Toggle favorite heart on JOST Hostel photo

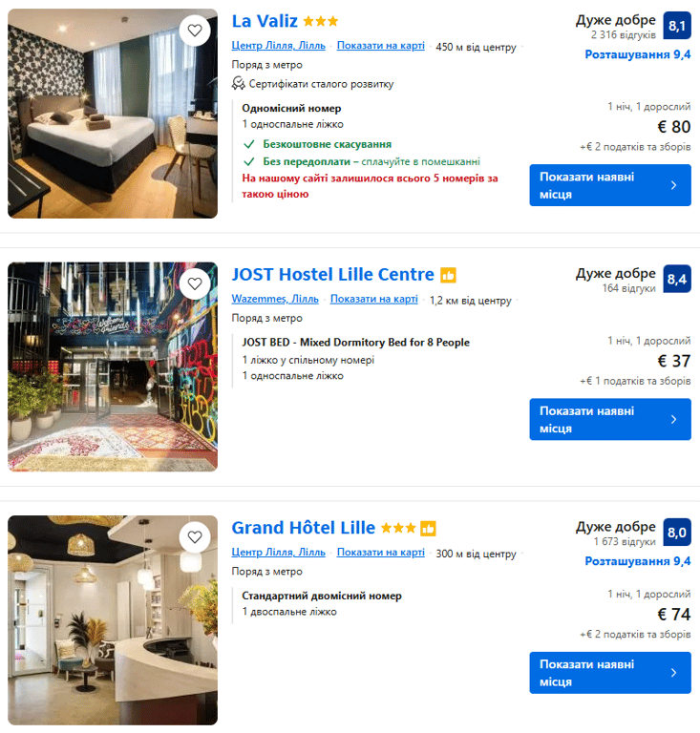(x=195, y=283)
